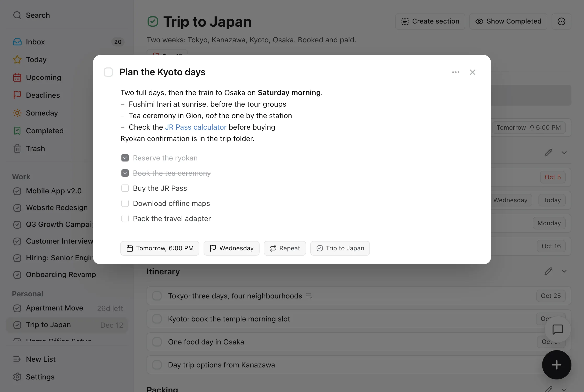Open the Inbox list
This screenshot has height=392, width=584.
point(67,42)
